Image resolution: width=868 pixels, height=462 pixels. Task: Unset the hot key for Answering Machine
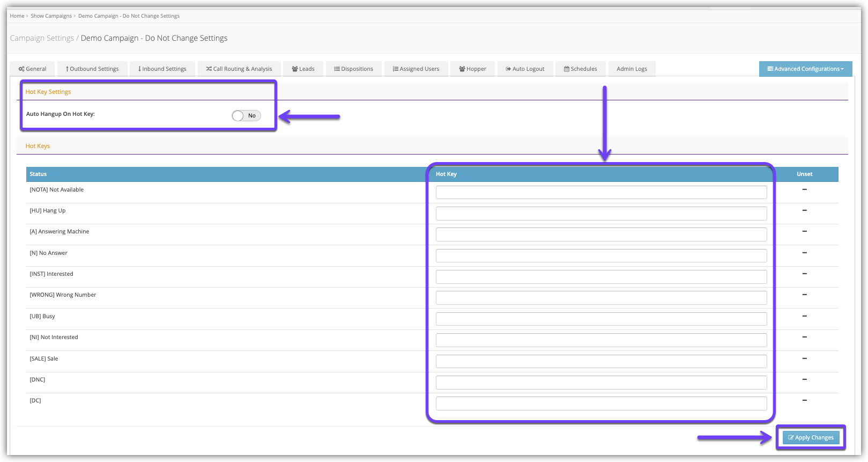tap(804, 232)
